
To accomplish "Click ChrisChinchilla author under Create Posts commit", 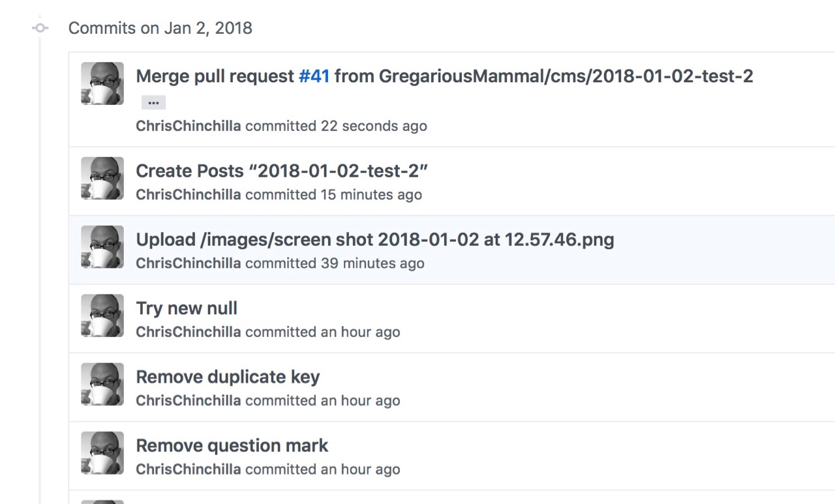I will pyautogui.click(x=188, y=194).
